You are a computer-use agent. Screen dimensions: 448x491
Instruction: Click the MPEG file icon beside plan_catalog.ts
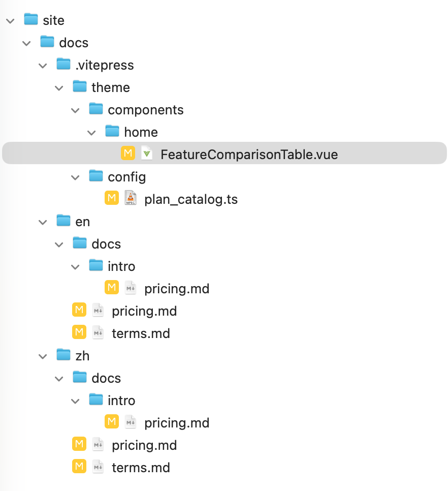pos(131,198)
